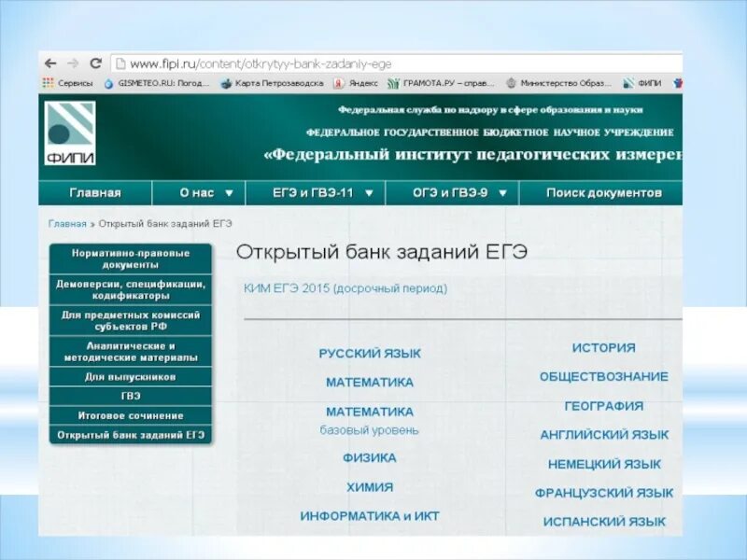
Task: Open ИНФОРМАТИКА и ИКТ
Action: tap(370, 516)
